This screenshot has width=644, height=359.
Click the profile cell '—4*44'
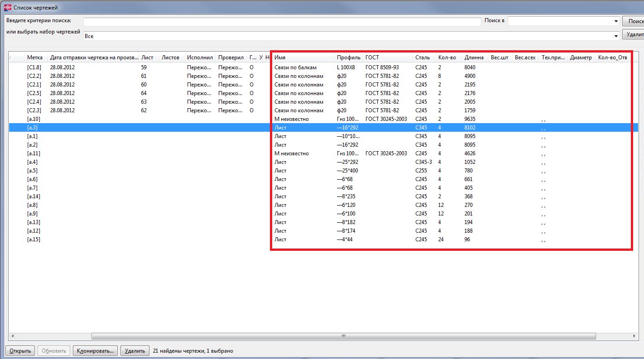coord(345,239)
